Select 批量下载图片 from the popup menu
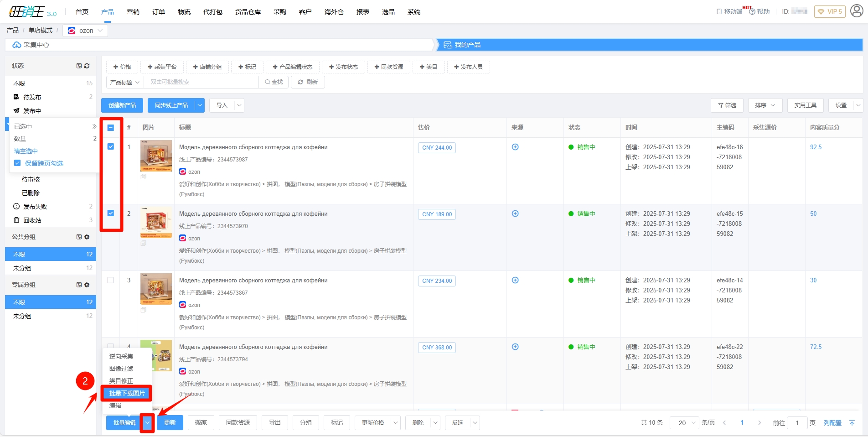The width and height of the screenshot is (868, 437). 127,393
